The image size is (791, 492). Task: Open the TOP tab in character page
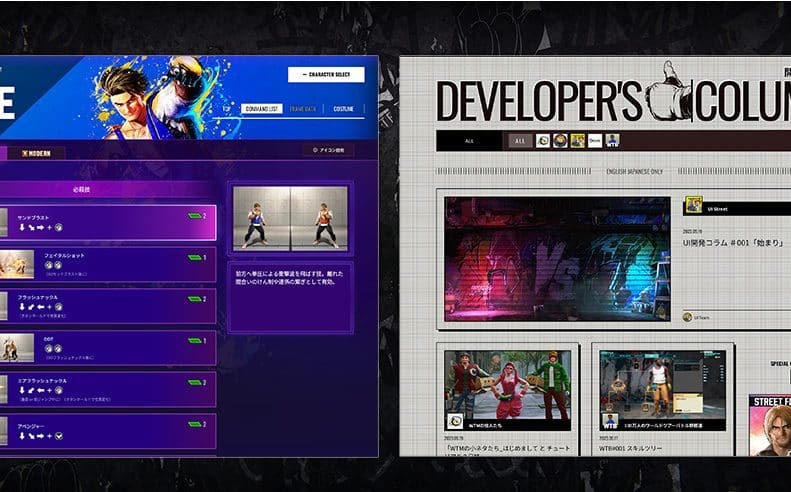(x=227, y=109)
